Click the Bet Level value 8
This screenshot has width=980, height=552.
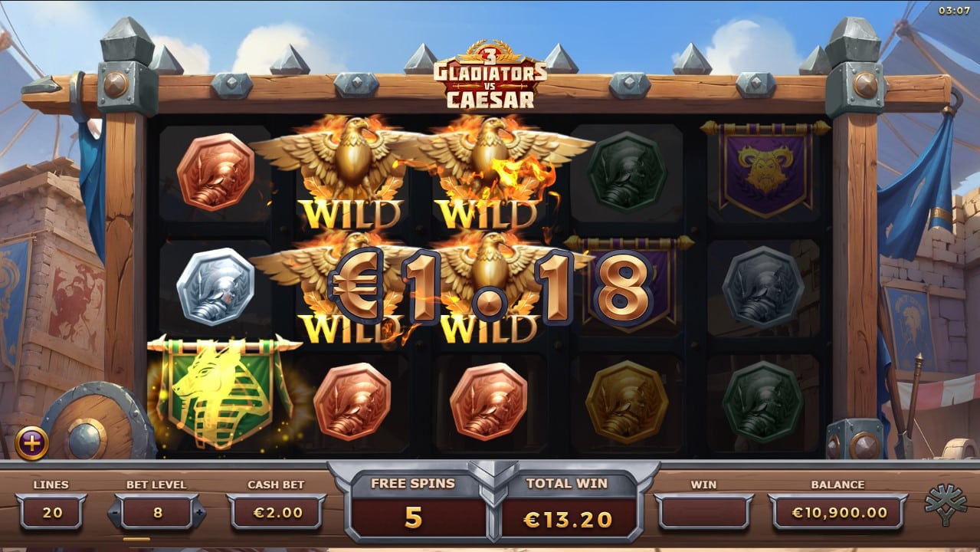(x=158, y=512)
